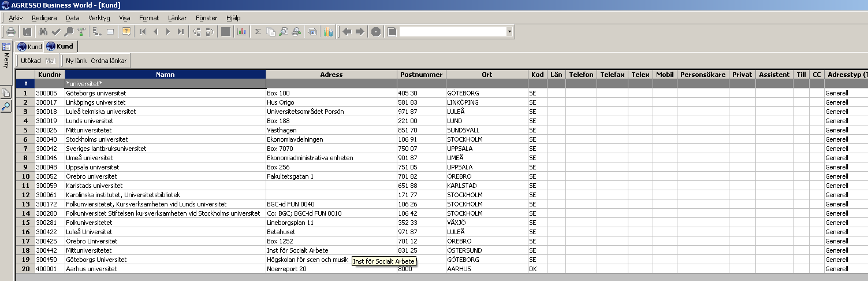Click the Ny länk button

tap(76, 60)
